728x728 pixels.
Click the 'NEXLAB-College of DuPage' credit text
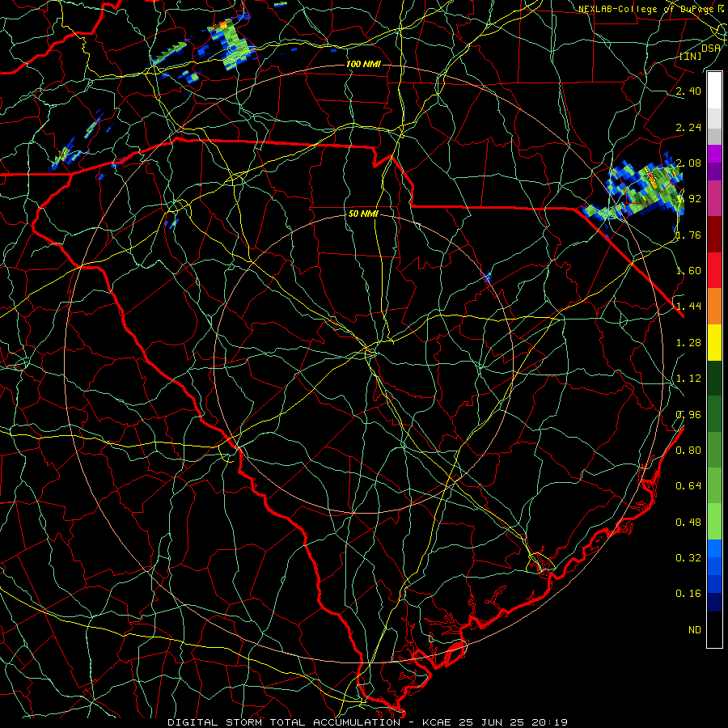click(645, 9)
